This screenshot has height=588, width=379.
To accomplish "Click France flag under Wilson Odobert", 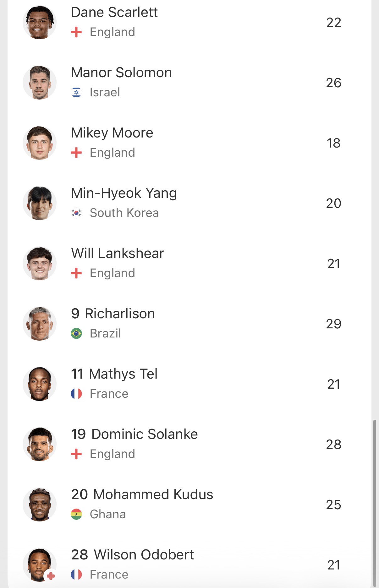I will 76,575.
